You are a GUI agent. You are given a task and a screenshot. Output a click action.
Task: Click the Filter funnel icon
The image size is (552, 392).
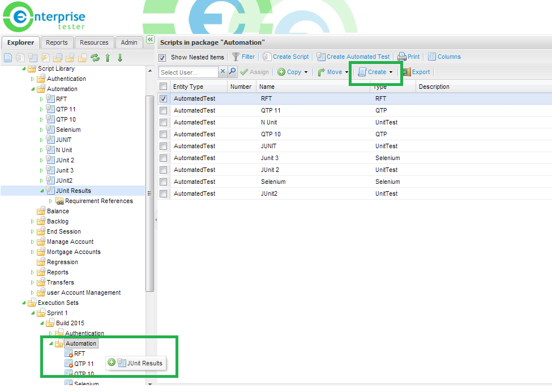[x=236, y=57]
